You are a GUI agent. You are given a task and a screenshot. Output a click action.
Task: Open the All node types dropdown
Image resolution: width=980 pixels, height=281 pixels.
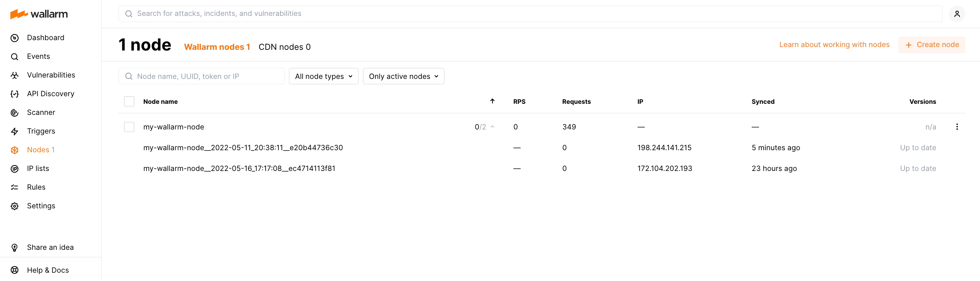click(323, 76)
